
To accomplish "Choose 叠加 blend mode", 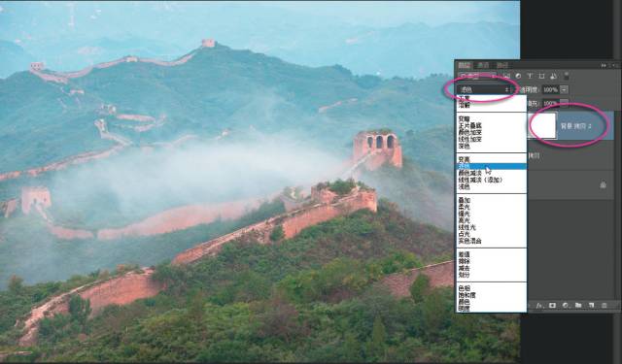I will [492, 200].
